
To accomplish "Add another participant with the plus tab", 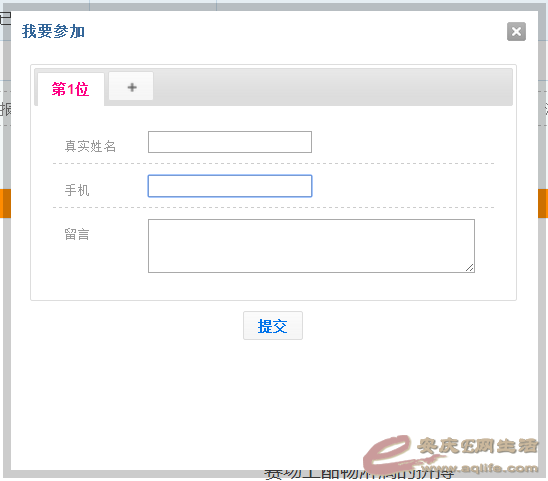I will (x=131, y=86).
